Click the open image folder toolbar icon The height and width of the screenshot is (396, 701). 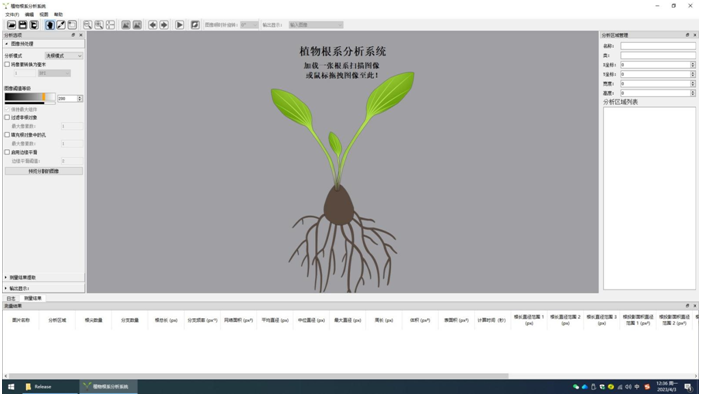[x=12, y=25]
